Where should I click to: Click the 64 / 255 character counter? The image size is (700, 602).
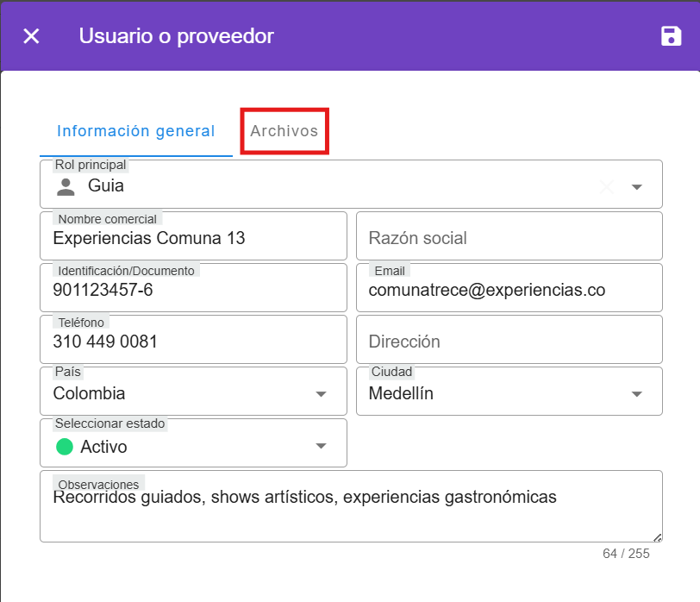[626, 554]
